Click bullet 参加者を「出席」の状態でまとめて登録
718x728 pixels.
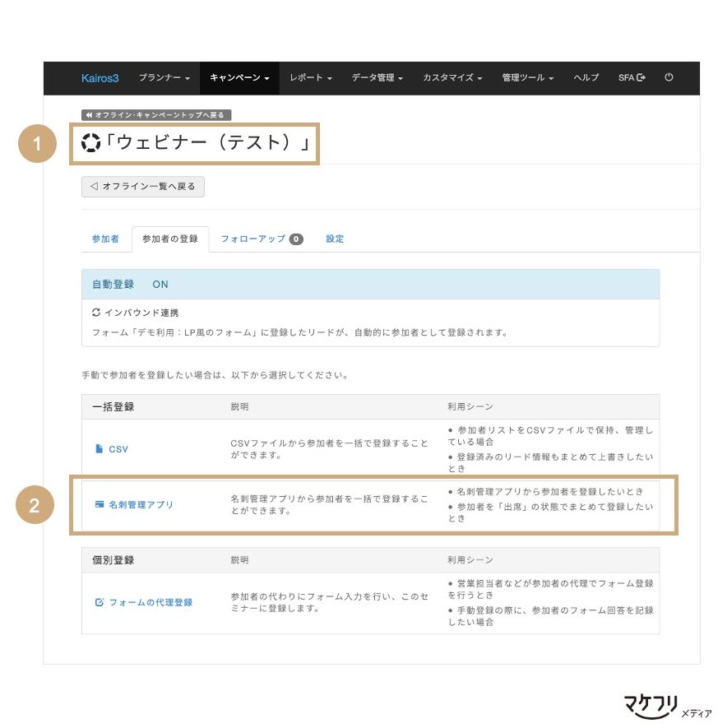point(550,512)
